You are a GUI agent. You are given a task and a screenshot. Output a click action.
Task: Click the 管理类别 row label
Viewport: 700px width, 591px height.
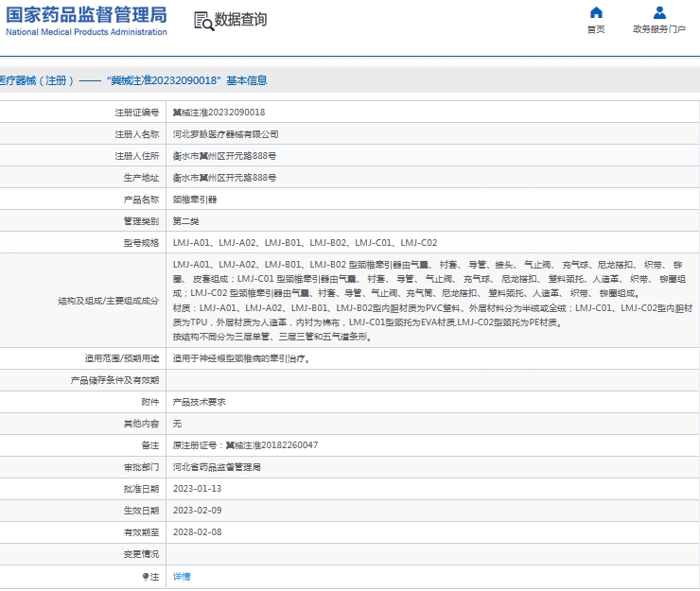[x=141, y=221]
